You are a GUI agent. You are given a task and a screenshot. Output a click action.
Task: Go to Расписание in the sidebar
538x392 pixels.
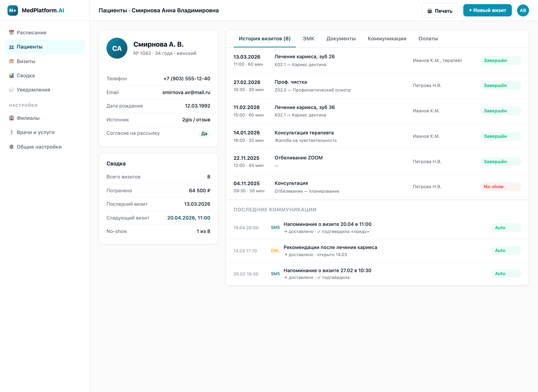pos(45,32)
